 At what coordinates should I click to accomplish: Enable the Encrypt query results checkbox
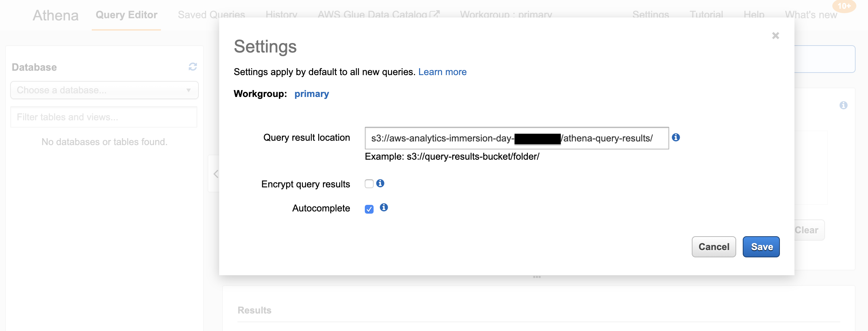[x=369, y=184]
